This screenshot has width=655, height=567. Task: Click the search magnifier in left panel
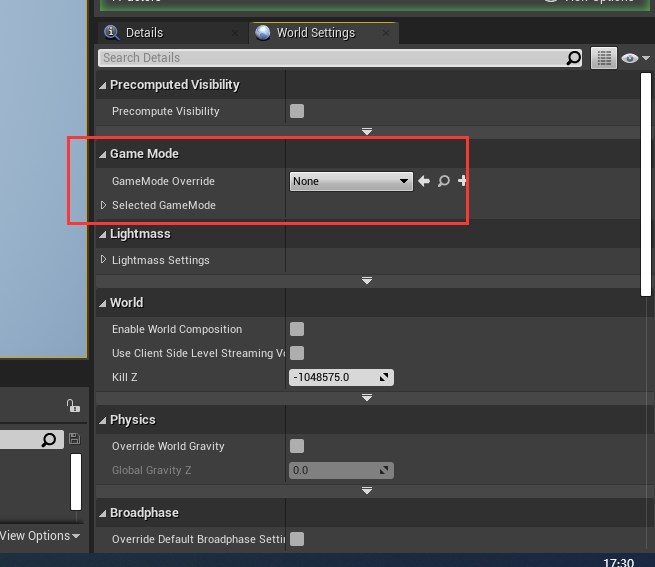[x=49, y=439]
